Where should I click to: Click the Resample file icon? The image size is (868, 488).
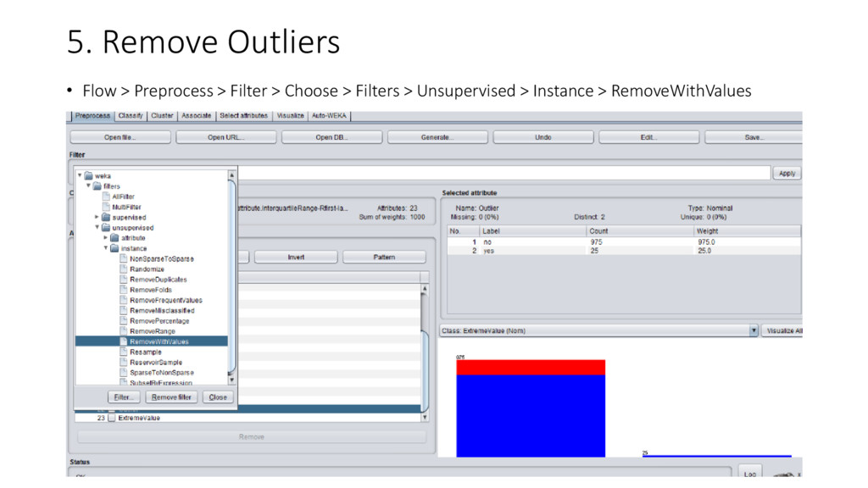pyautogui.click(x=124, y=352)
